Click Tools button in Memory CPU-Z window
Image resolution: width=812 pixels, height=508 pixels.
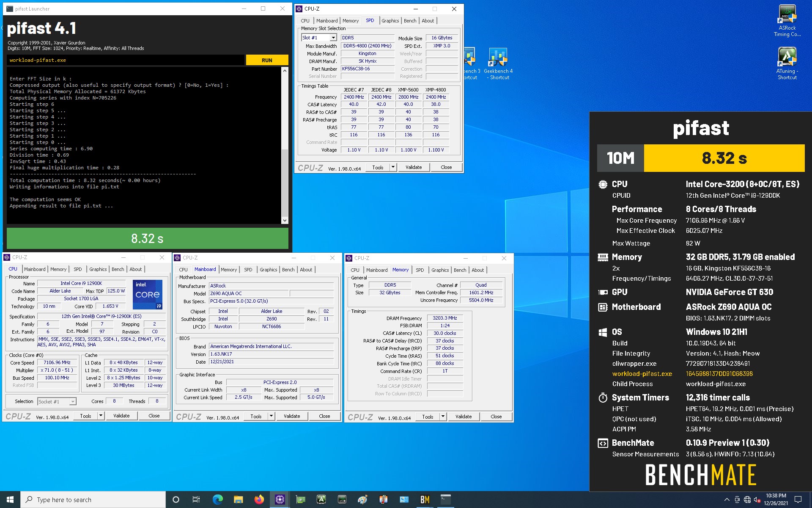pos(428,417)
